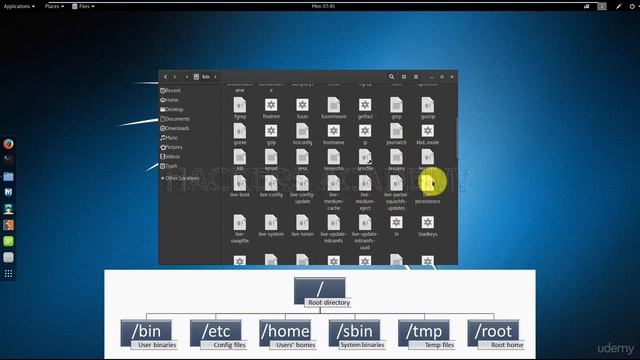
Task: Select the findmnt executable icon
Action: coord(271,105)
